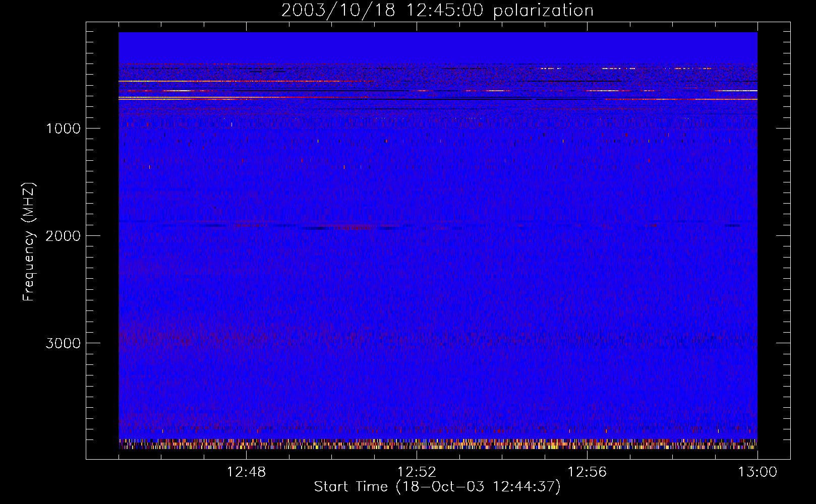
Task: Click the 1000 frequency tick label
Action: (x=64, y=129)
